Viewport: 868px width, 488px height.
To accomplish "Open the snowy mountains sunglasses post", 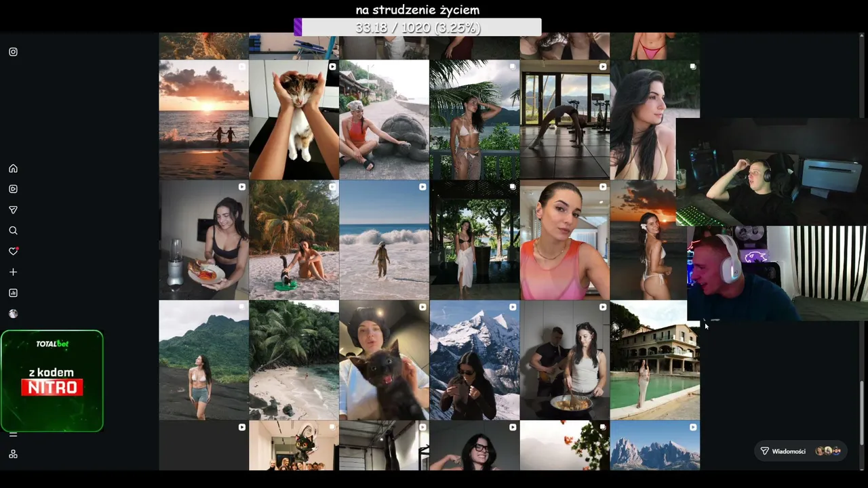I will point(474,361).
